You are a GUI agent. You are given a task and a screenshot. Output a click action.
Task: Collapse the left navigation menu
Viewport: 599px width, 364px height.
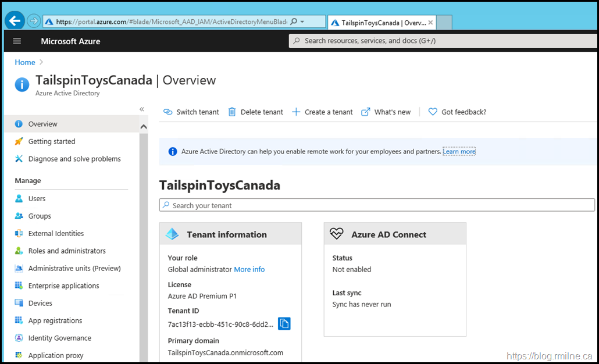142,109
